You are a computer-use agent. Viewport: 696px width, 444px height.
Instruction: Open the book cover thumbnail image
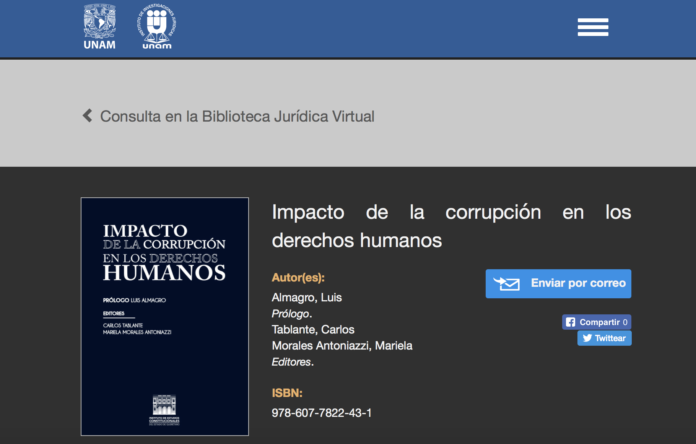click(165, 316)
